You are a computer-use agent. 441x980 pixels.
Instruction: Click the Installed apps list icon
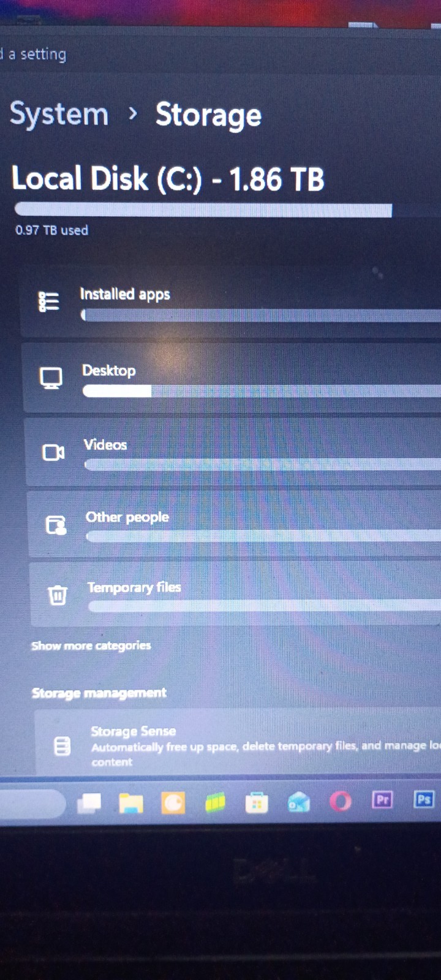click(49, 301)
